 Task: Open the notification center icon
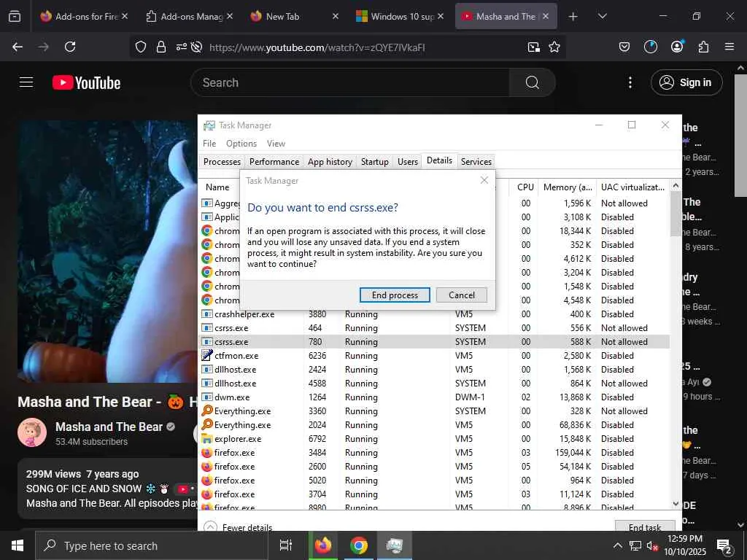point(724,546)
